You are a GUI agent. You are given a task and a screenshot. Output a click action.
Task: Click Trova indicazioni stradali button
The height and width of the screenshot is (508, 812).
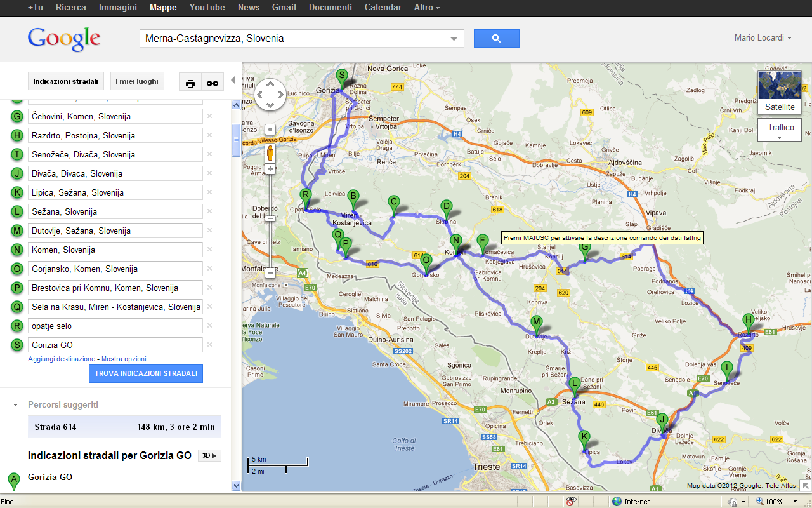click(x=146, y=373)
